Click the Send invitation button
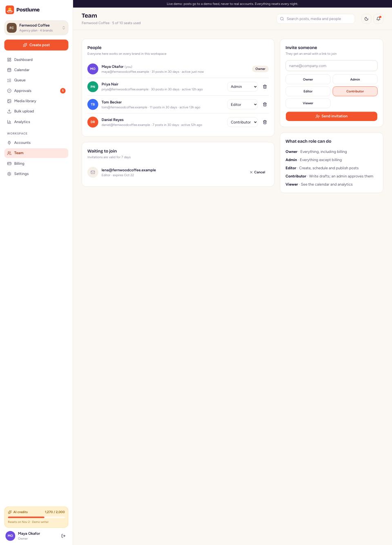392x545 pixels. [x=331, y=116]
